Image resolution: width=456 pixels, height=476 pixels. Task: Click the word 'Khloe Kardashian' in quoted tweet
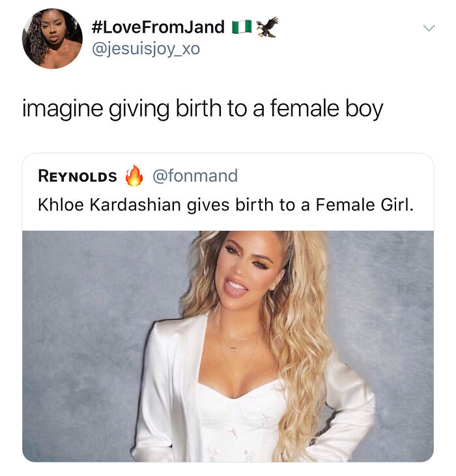point(109,204)
